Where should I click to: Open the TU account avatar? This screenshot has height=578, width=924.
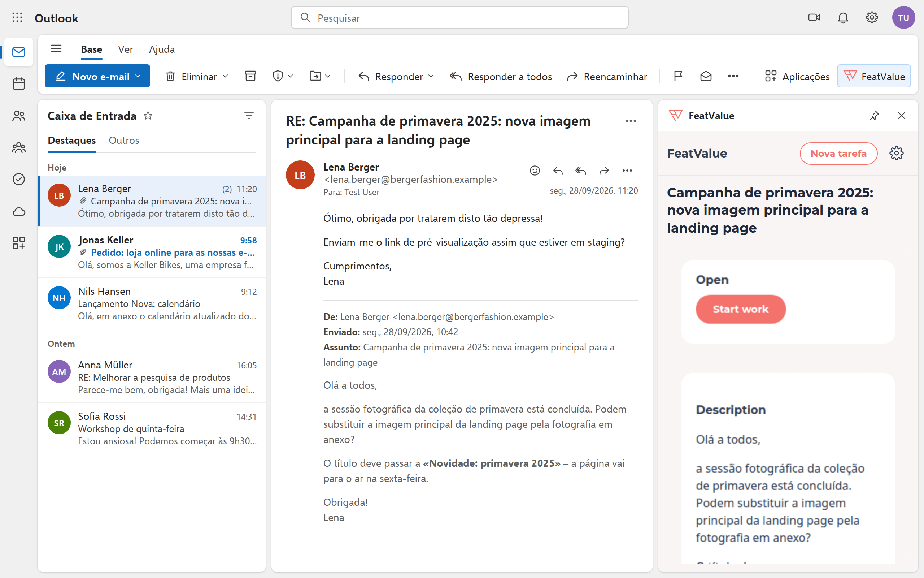pyautogui.click(x=903, y=18)
